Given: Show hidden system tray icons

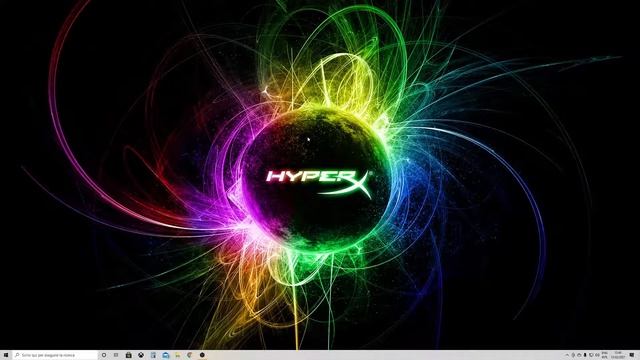Looking at the screenshot, I should pos(567,355).
